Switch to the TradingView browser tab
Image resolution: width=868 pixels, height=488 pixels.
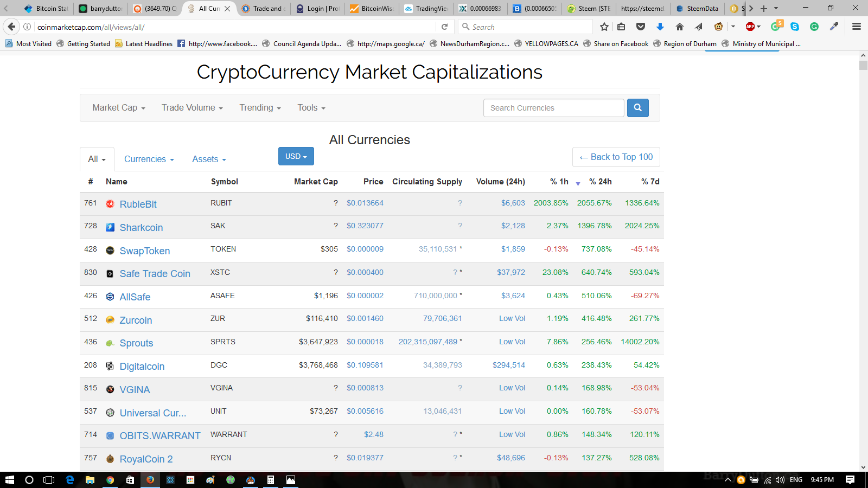tap(426, 8)
